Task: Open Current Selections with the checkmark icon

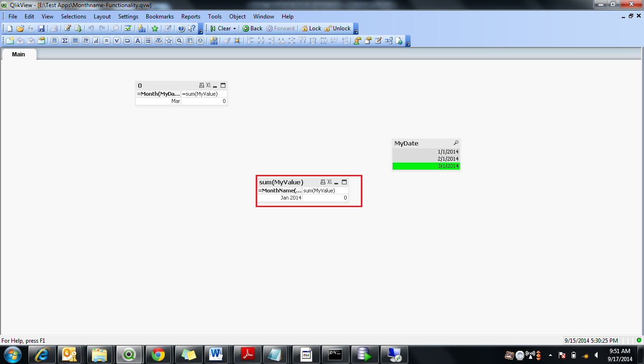Action: [128, 28]
